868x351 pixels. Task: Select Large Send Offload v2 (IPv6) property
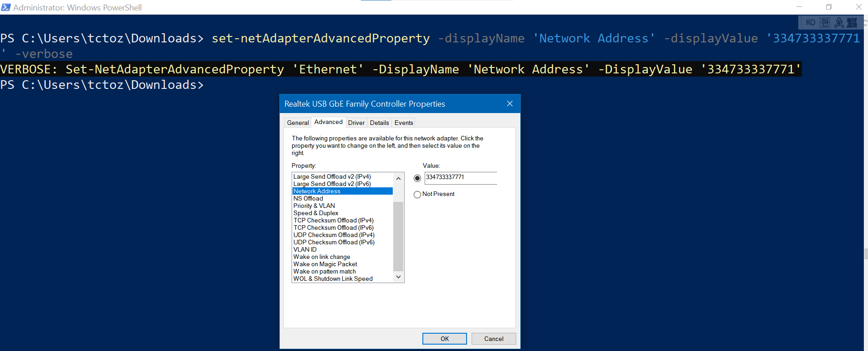[343, 184]
